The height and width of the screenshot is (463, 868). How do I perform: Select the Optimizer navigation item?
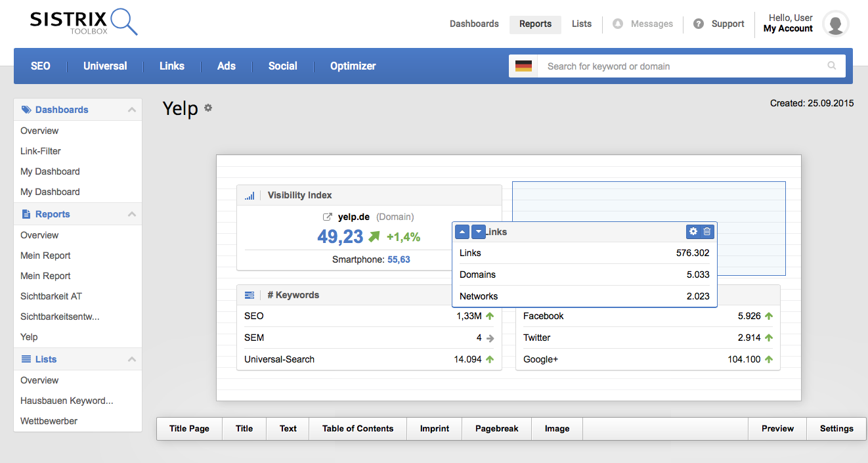coord(353,66)
